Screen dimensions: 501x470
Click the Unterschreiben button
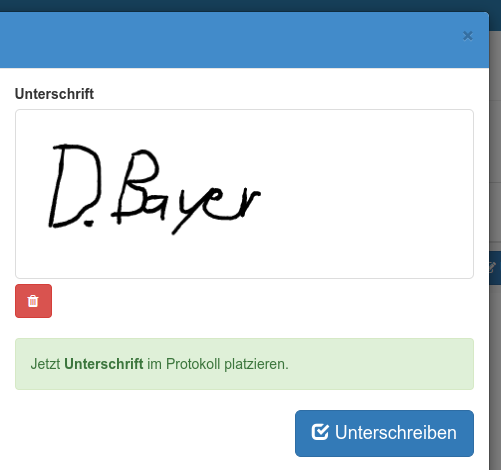(384, 433)
